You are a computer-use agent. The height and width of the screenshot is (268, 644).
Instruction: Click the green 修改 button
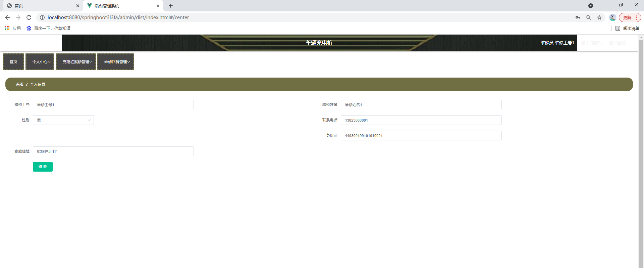43,167
